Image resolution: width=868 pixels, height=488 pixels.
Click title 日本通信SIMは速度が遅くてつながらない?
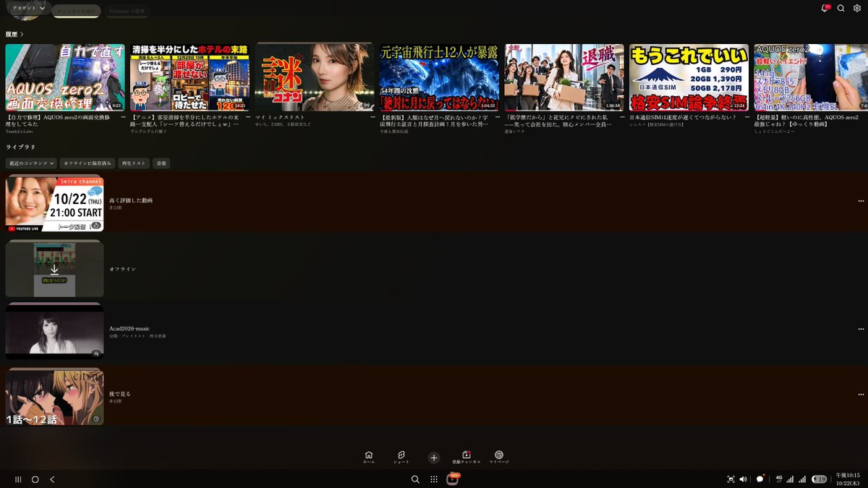tap(683, 117)
